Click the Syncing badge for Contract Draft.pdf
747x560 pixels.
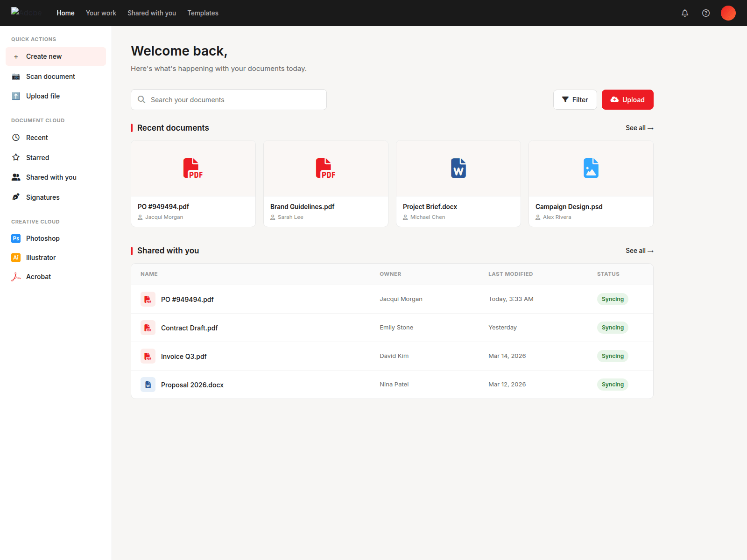click(x=613, y=328)
